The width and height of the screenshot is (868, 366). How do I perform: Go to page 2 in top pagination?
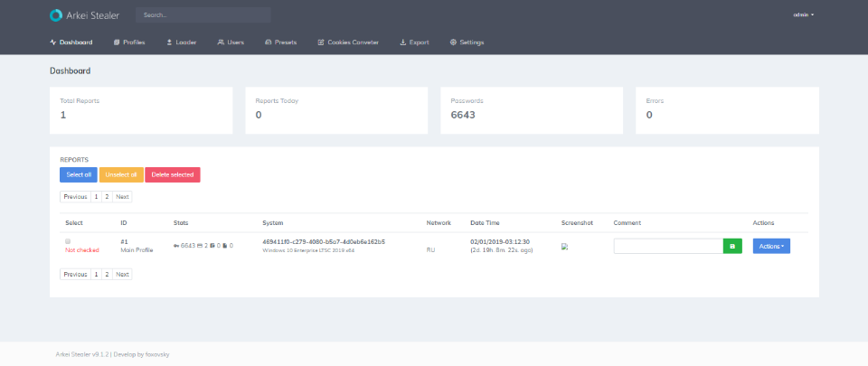point(107,196)
